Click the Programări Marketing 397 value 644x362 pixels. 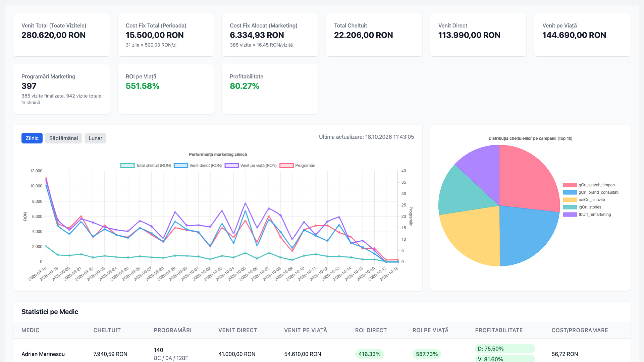tap(29, 86)
